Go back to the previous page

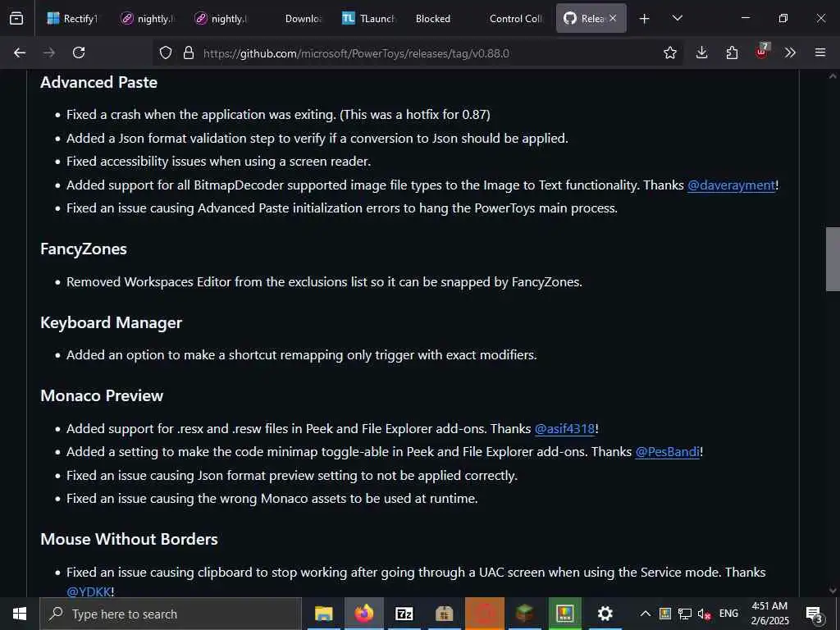pyautogui.click(x=20, y=52)
